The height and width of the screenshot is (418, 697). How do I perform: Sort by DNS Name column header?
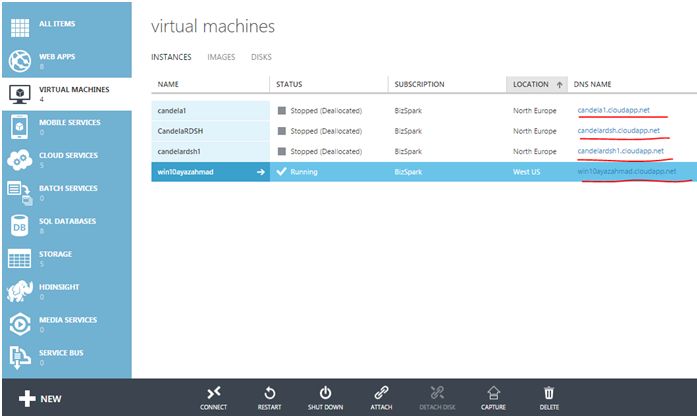coord(592,84)
